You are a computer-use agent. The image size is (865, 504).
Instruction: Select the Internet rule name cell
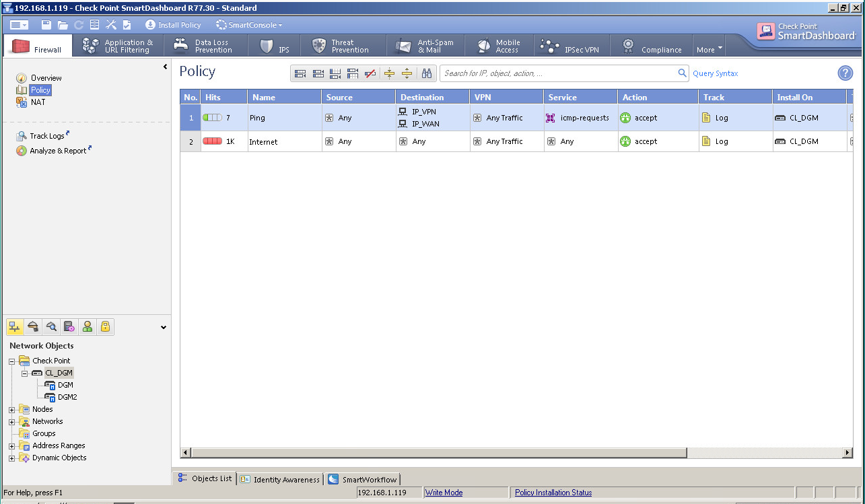click(x=285, y=142)
